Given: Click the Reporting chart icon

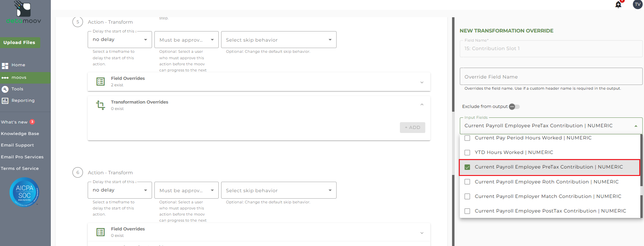Looking at the screenshot, I should pyautogui.click(x=5, y=100).
